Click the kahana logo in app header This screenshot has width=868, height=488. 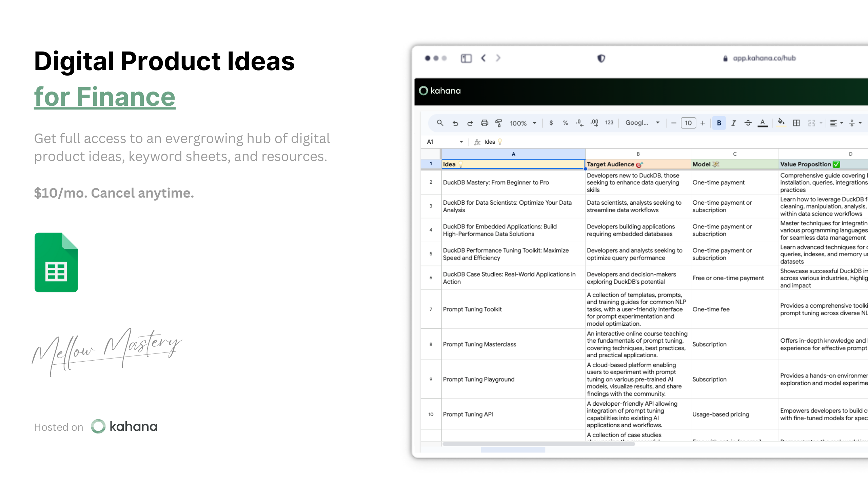(x=440, y=91)
